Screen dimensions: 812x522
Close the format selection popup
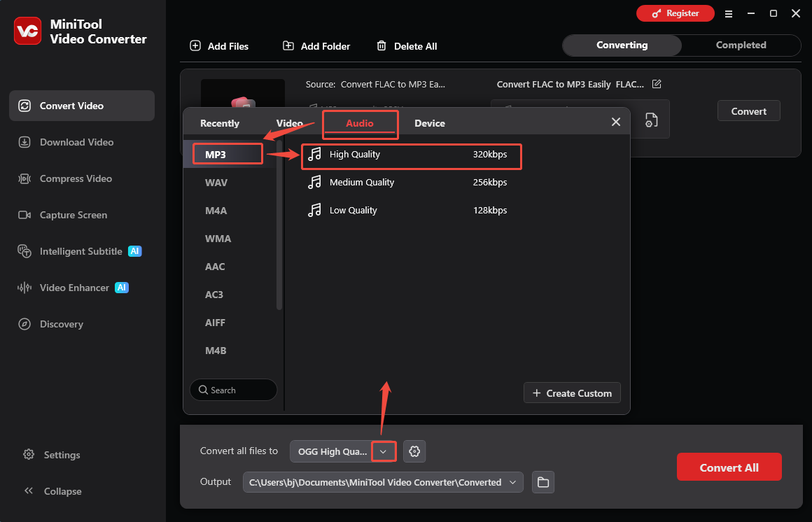pos(616,122)
